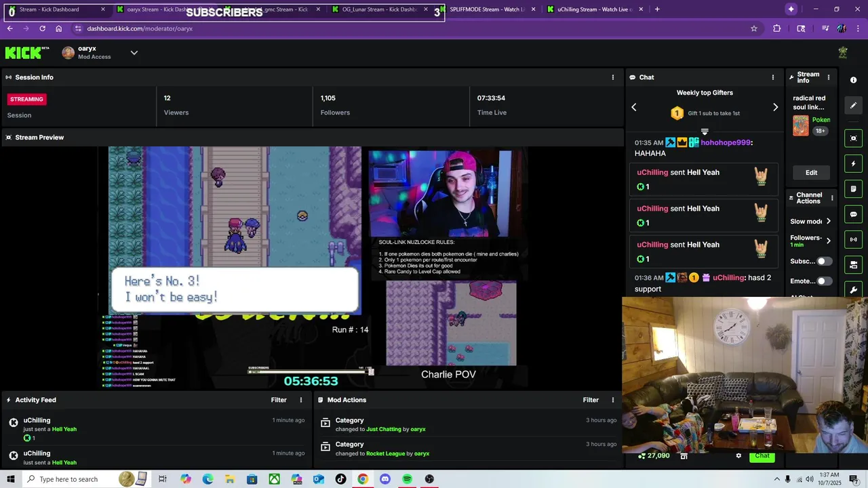868x488 pixels.
Task: Switch to uChilling Stream browser tab
Action: click(595, 9)
